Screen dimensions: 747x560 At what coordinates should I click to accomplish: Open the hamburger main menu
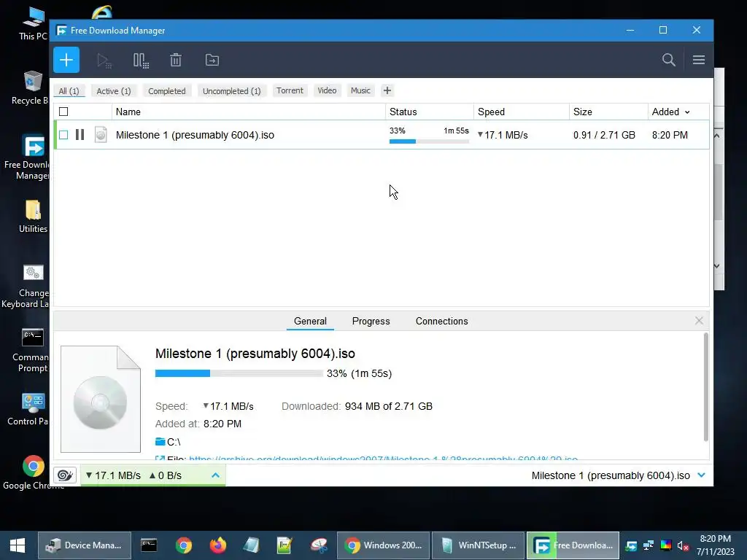(699, 60)
